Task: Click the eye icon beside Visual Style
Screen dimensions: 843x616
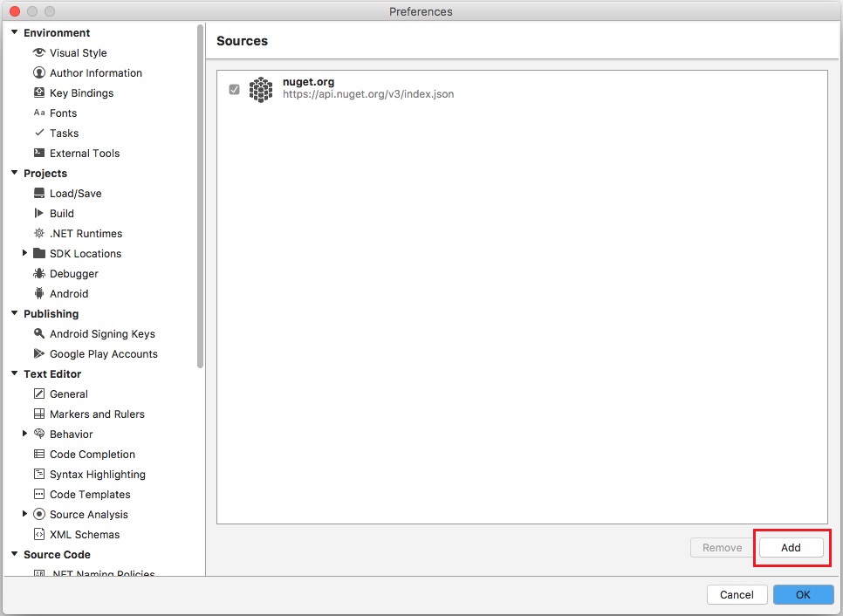Action: point(38,53)
